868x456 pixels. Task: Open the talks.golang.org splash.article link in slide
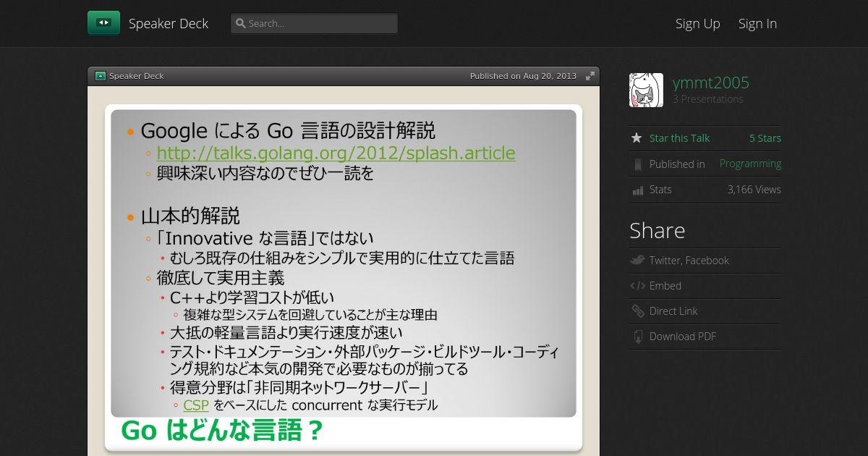tap(336, 153)
